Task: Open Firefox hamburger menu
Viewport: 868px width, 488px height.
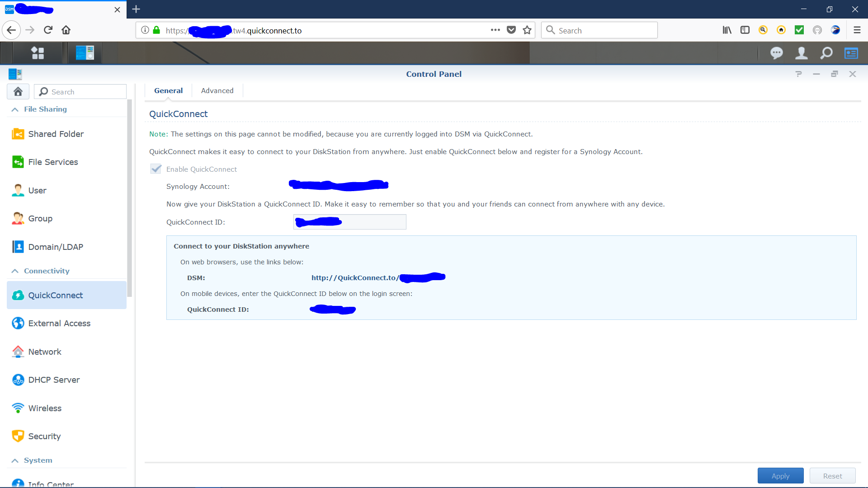Action: coord(857,30)
